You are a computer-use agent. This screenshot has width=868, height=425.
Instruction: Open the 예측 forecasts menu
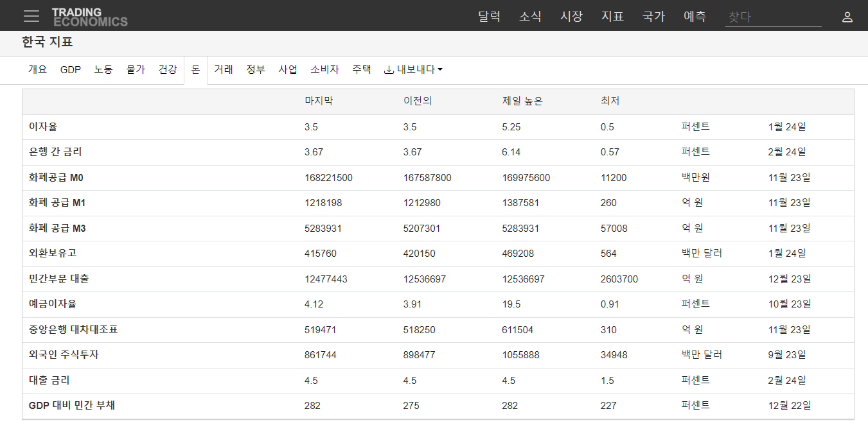click(695, 17)
